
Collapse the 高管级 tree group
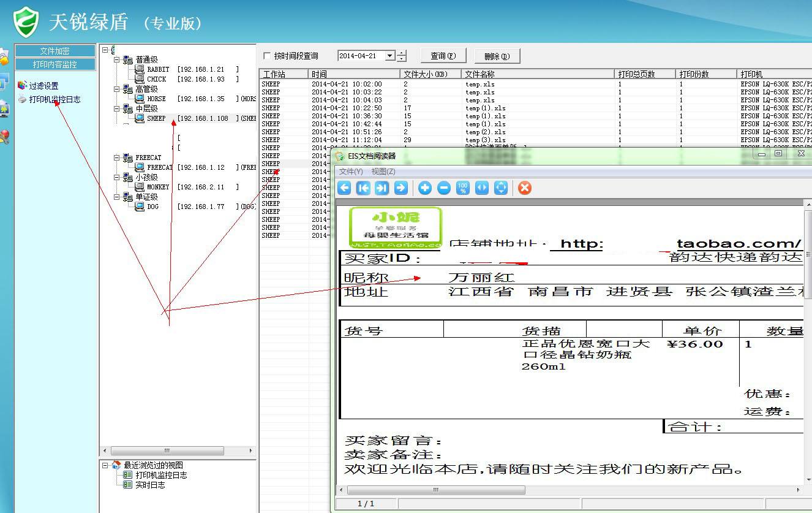point(117,89)
